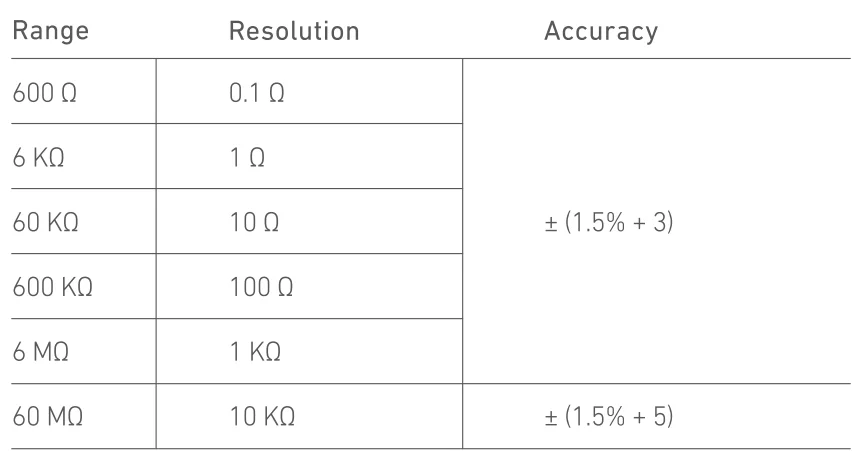The height and width of the screenshot is (451, 856).
Task: Click the Accuracy column header
Action: tap(601, 32)
